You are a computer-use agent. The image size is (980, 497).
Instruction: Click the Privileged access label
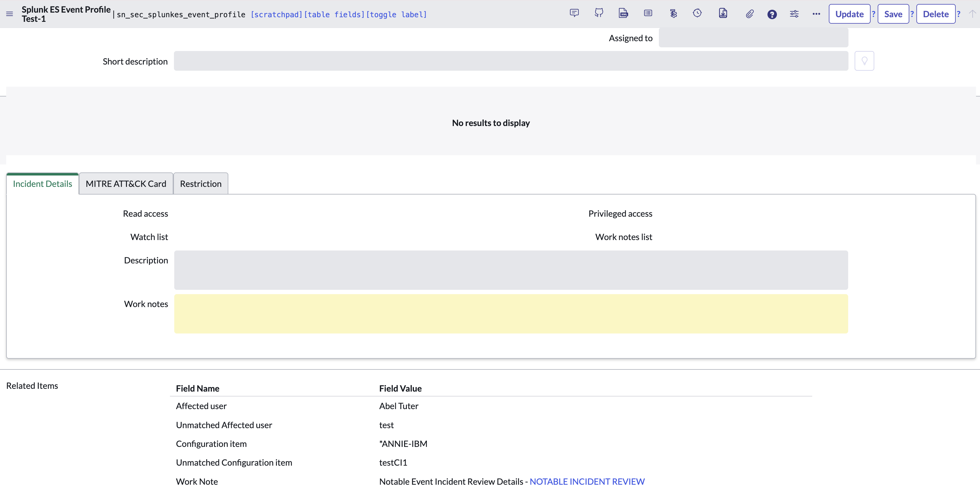coord(620,214)
